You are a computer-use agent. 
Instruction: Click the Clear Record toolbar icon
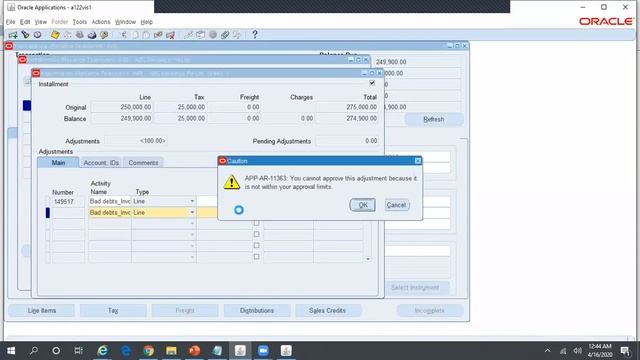158,35
